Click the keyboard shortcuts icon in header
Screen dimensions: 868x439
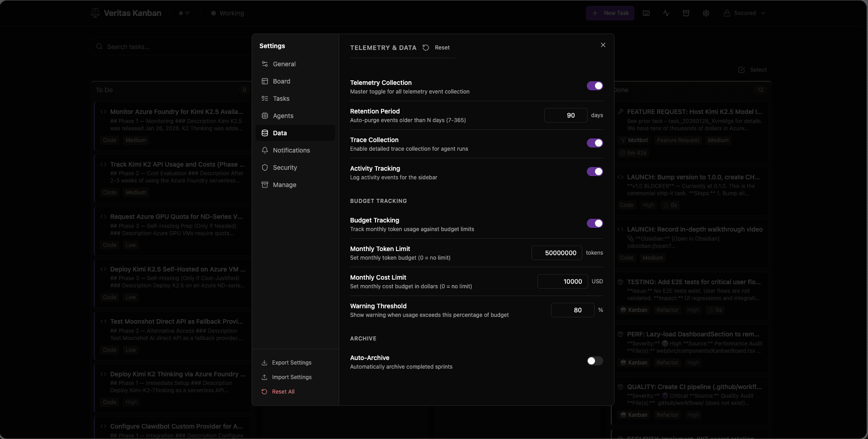point(646,13)
